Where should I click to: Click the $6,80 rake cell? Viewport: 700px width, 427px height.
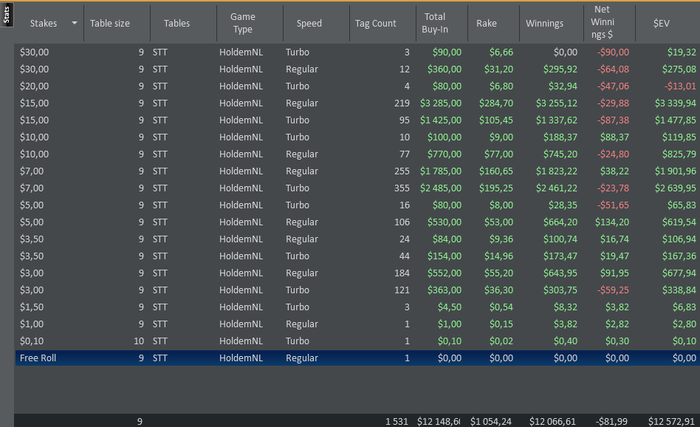pos(501,86)
